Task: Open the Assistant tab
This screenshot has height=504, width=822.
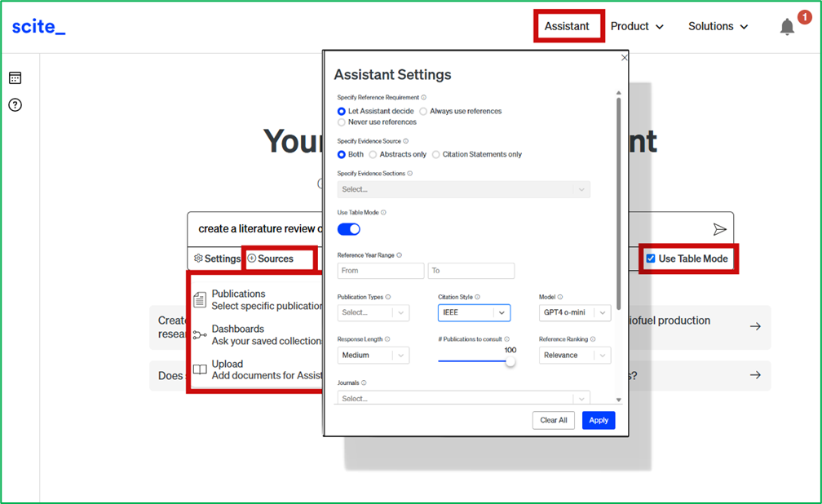Action: [x=567, y=26]
